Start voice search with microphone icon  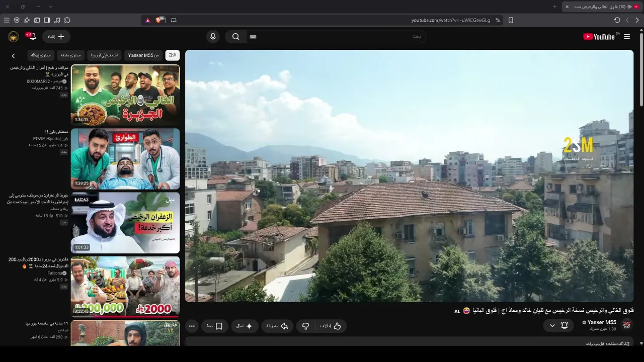click(213, 37)
